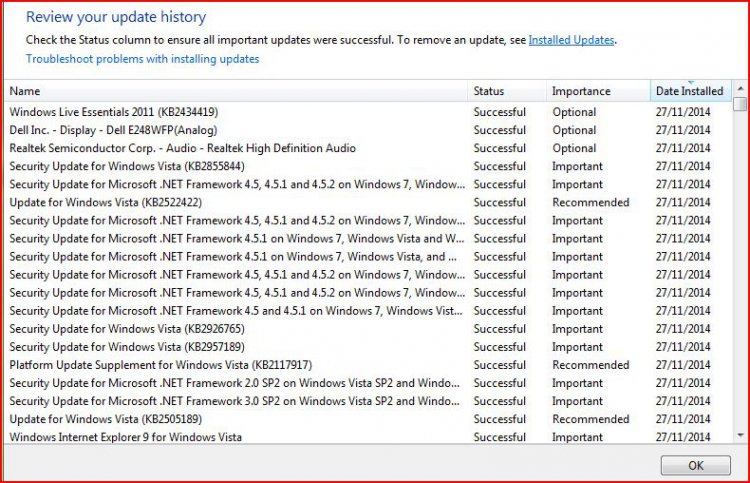The height and width of the screenshot is (483, 750).
Task: Click 27/11/2014 date in Realtek Audio row
Action: (x=683, y=148)
